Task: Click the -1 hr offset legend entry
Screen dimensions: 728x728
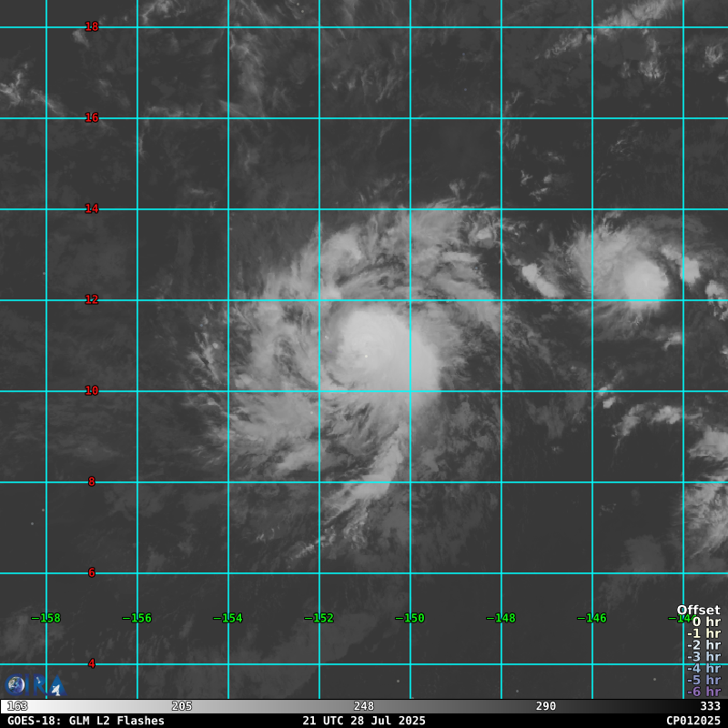Action: (703, 634)
